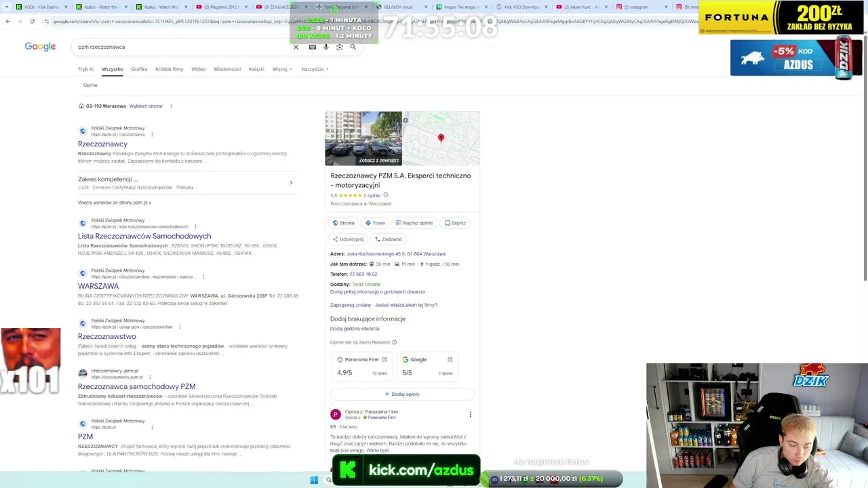
Task: Click 2 opinie reviews link
Action: 372,195
